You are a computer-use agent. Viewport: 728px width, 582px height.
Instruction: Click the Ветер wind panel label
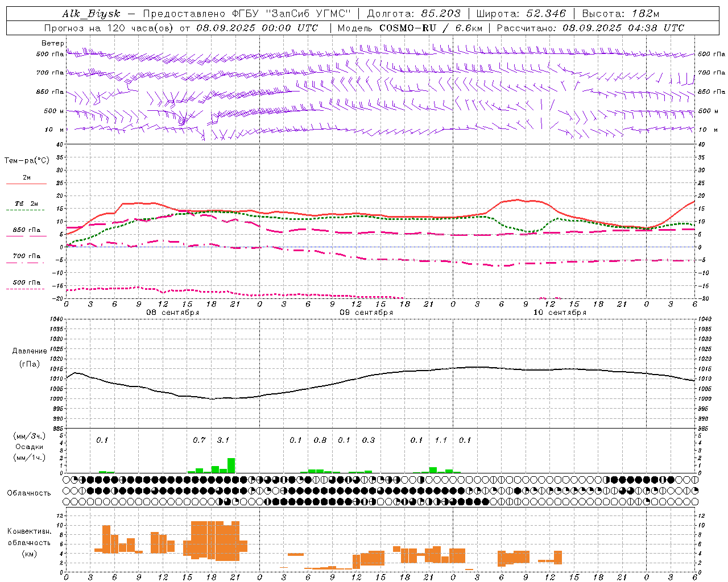[52, 43]
